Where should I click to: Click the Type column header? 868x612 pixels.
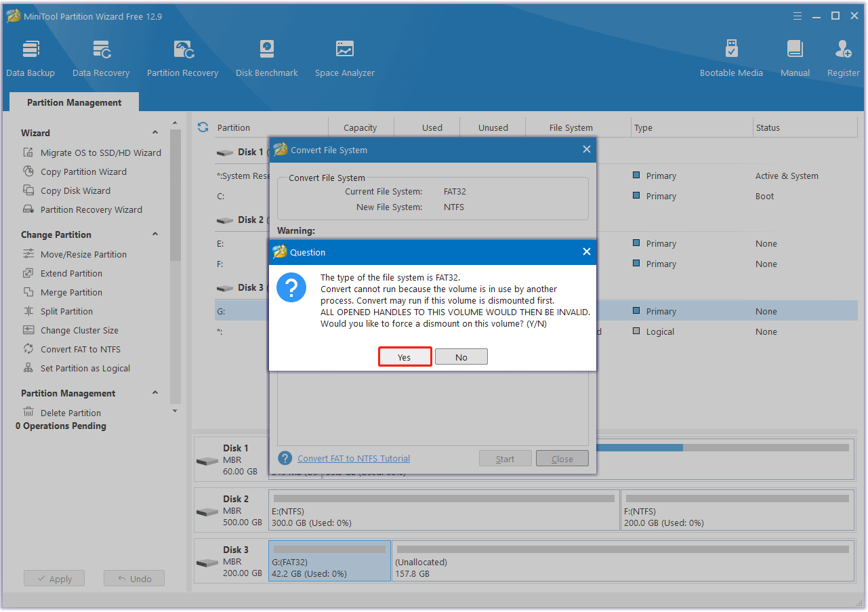click(x=692, y=127)
